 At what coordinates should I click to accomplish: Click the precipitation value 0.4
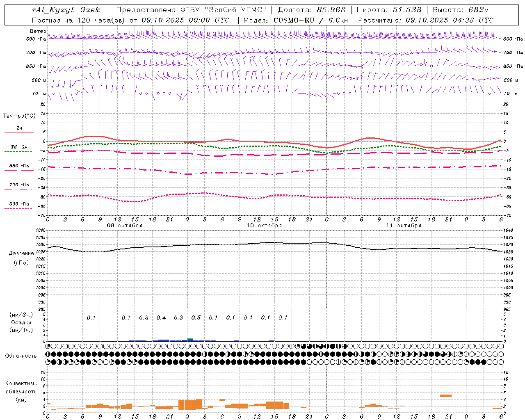tap(161, 317)
